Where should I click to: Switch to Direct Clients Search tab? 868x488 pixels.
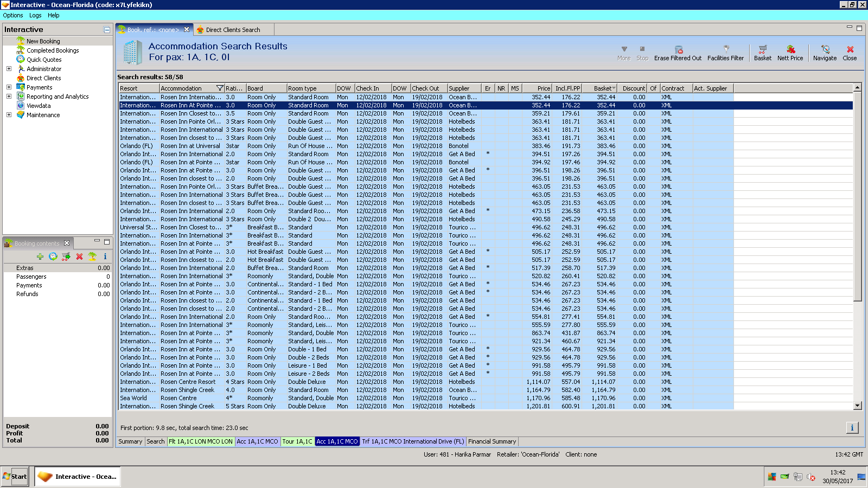point(232,30)
